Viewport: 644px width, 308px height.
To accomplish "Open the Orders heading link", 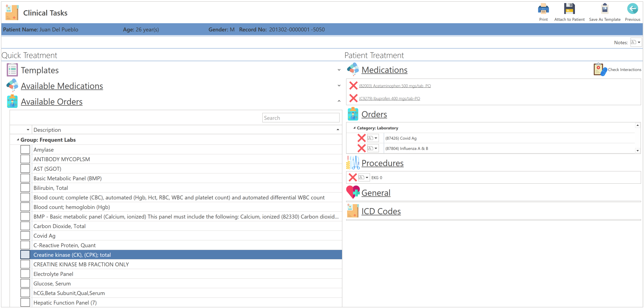I will 374,114.
